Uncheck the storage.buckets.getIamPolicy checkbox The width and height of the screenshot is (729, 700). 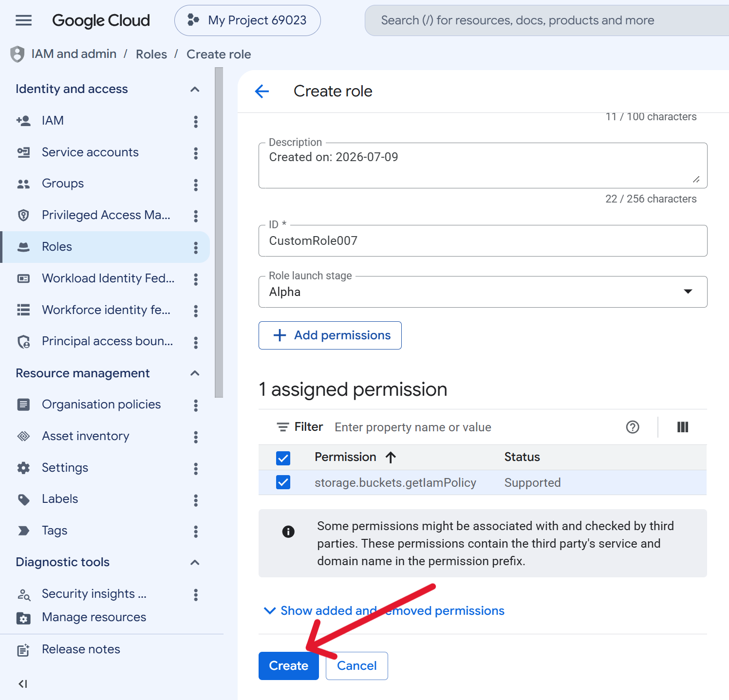[x=283, y=482]
